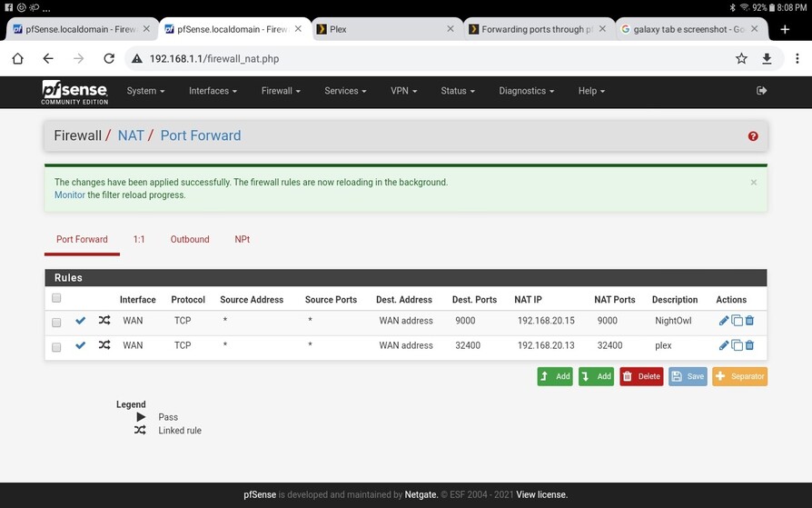Click the Port Forward breadcrumb link

pos(201,135)
